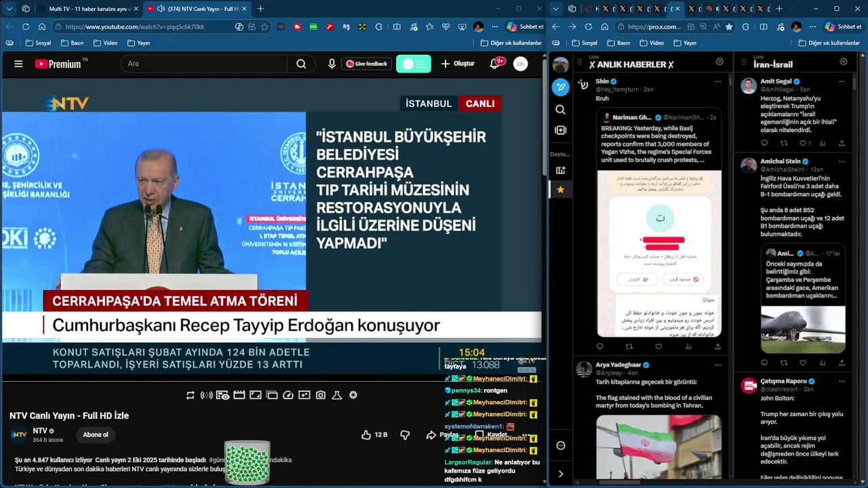Open 'Diğer sık kullanılanlar' folder in YouTube window
This screenshot has height=488, width=868.
point(511,43)
